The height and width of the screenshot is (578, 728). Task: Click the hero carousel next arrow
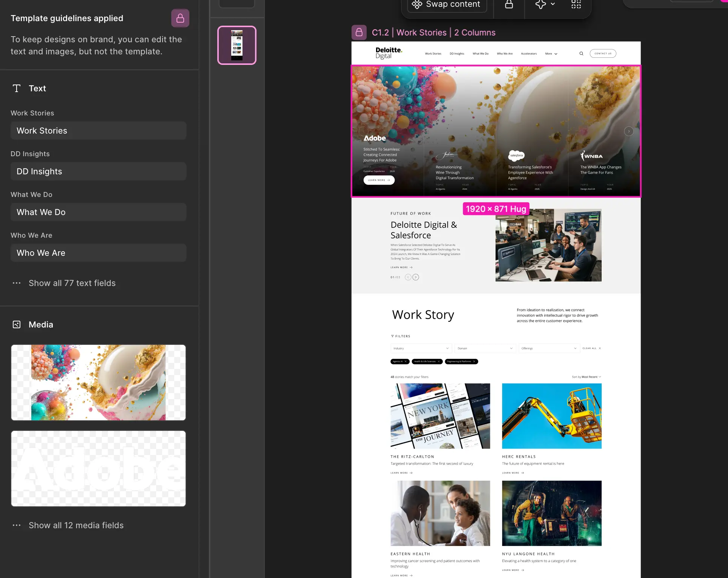point(628,131)
